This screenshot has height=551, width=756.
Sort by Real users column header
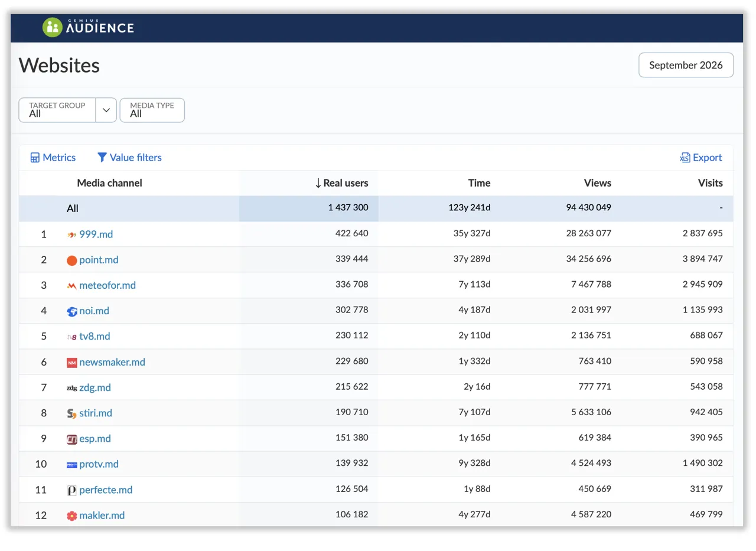342,183
